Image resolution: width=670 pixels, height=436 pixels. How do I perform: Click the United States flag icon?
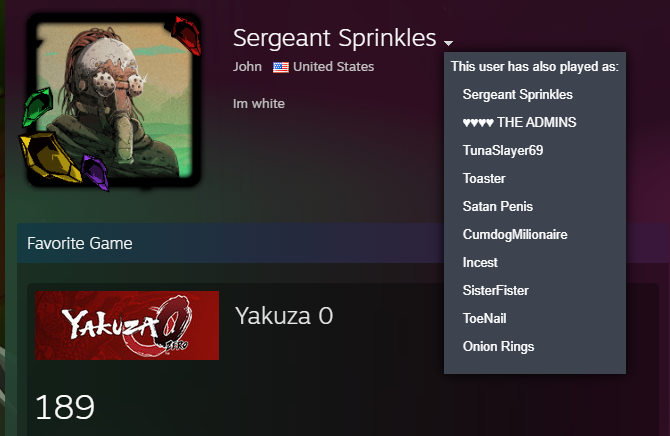(281, 67)
